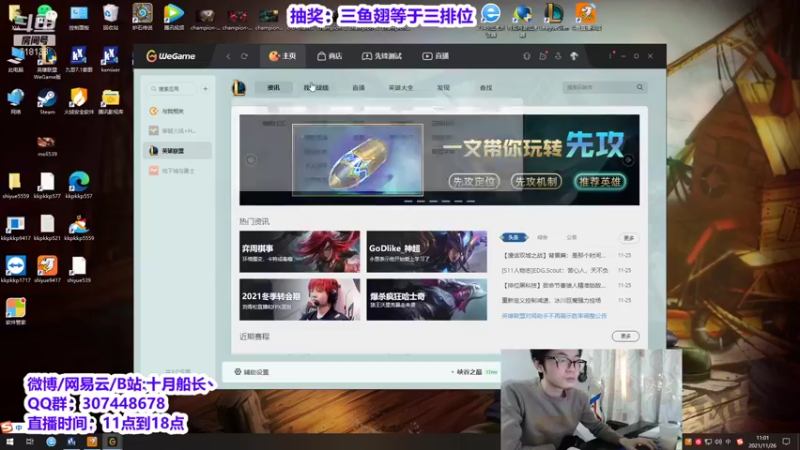
Task: Switch to the 英雄大全 champions tab
Action: pyautogui.click(x=401, y=88)
